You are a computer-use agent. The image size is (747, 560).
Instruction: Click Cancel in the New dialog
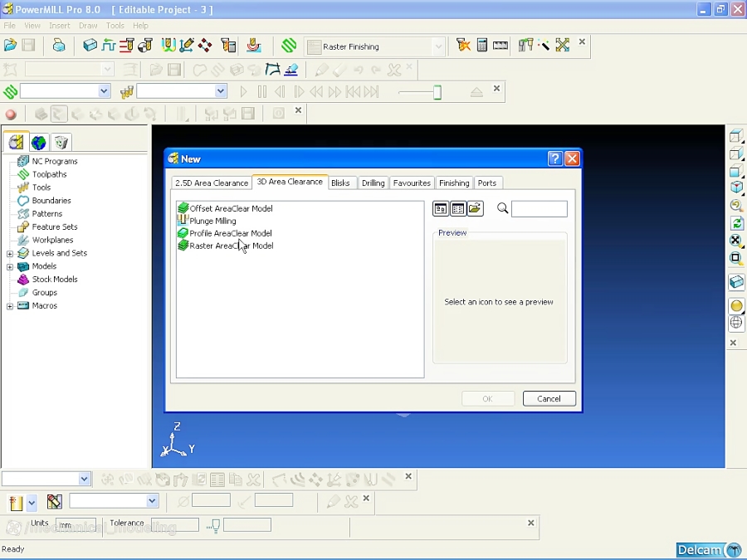(549, 398)
